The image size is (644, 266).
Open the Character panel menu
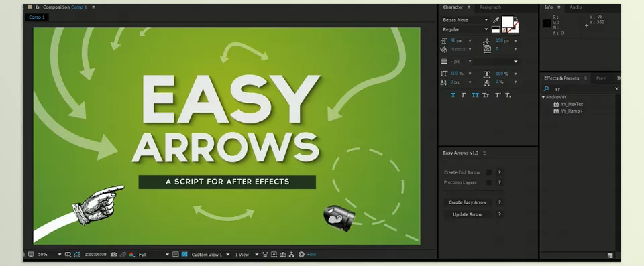point(469,7)
